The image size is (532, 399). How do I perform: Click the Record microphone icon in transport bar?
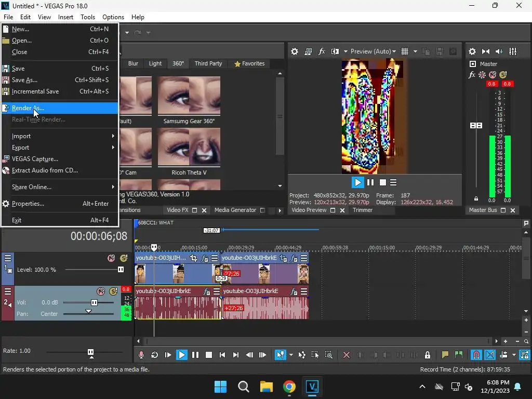coord(141,355)
